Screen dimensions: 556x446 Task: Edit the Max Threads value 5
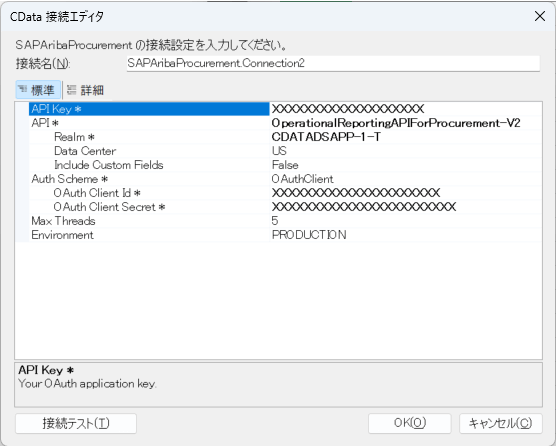click(406, 221)
